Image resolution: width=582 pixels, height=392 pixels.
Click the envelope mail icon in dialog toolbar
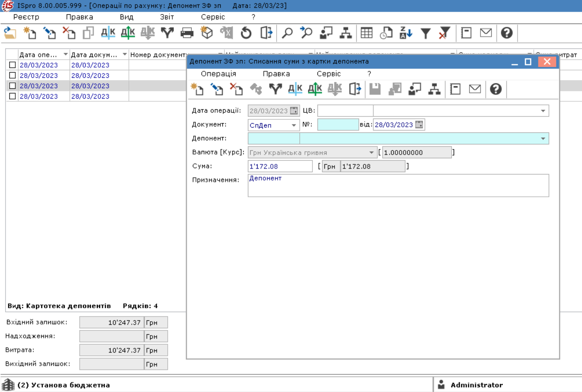tap(475, 89)
